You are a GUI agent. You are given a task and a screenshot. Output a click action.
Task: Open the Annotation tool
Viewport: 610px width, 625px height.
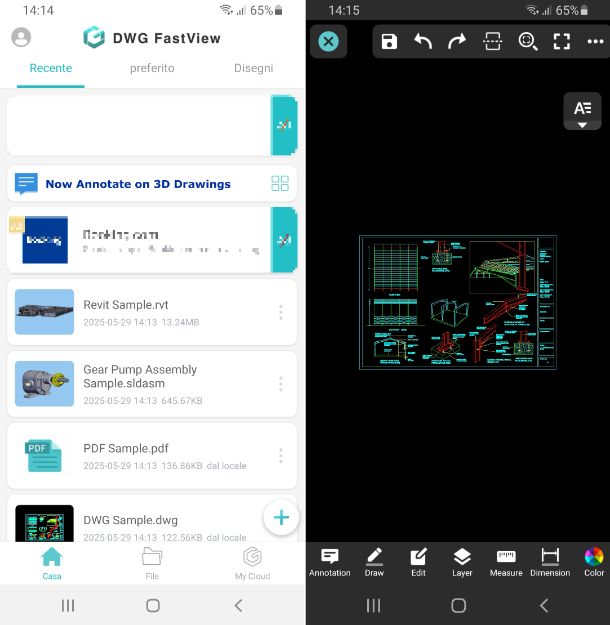(x=330, y=562)
